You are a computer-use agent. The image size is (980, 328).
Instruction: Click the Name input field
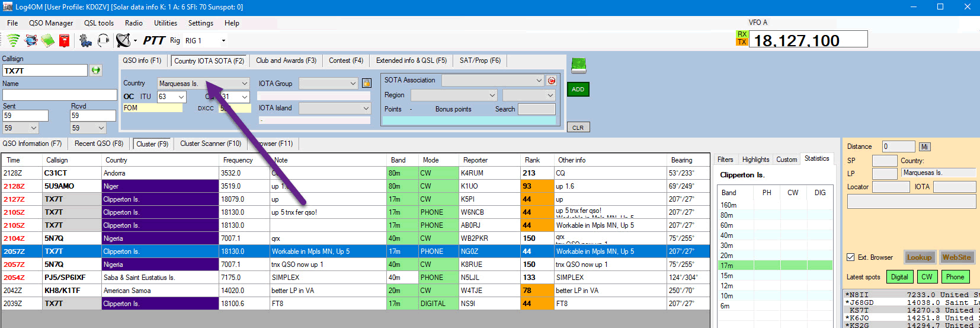click(x=60, y=95)
